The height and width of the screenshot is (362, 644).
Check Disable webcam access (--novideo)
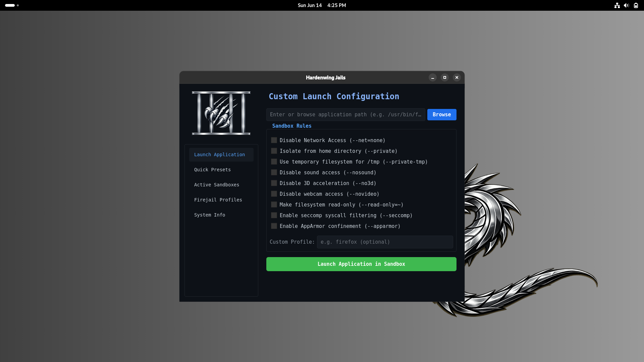coord(274,194)
